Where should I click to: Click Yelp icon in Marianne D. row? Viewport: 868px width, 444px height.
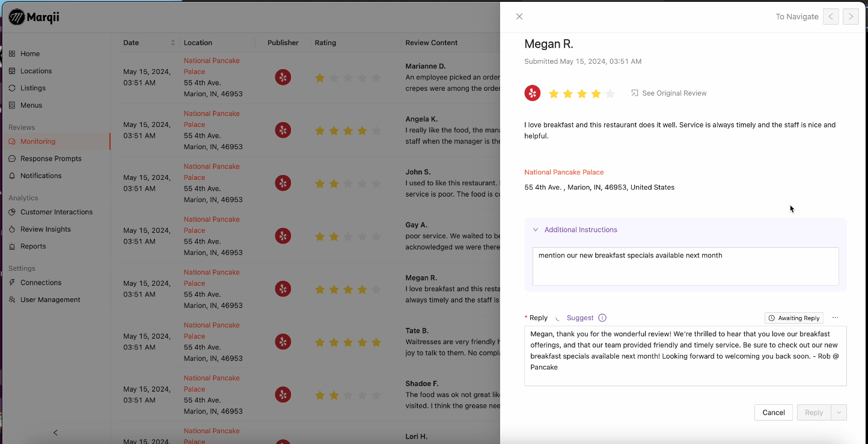(283, 77)
